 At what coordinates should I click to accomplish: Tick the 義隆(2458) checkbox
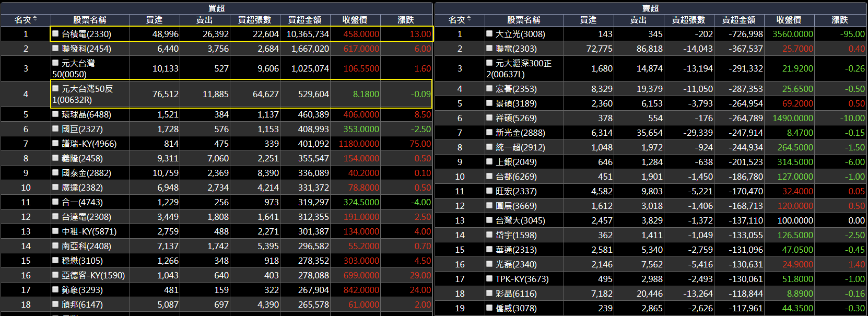point(56,158)
